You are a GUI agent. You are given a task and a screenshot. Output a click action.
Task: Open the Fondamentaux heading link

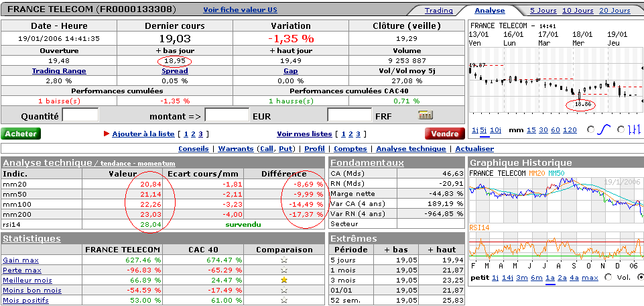[x=367, y=162]
